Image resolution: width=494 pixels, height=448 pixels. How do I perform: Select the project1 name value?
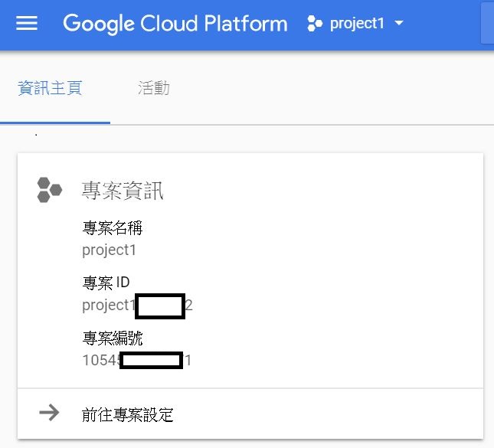click(x=109, y=250)
